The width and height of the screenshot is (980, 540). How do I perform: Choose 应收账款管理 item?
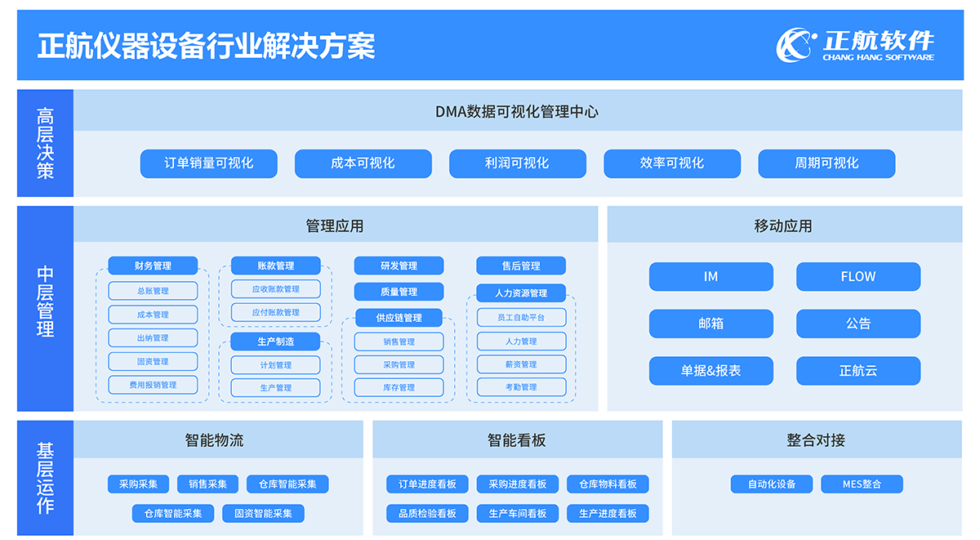coord(275,289)
